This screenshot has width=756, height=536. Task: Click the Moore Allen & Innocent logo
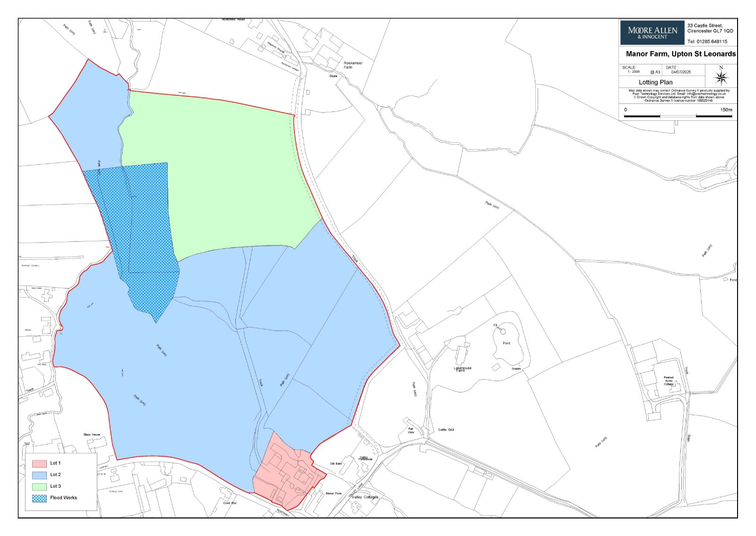click(x=652, y=33)
